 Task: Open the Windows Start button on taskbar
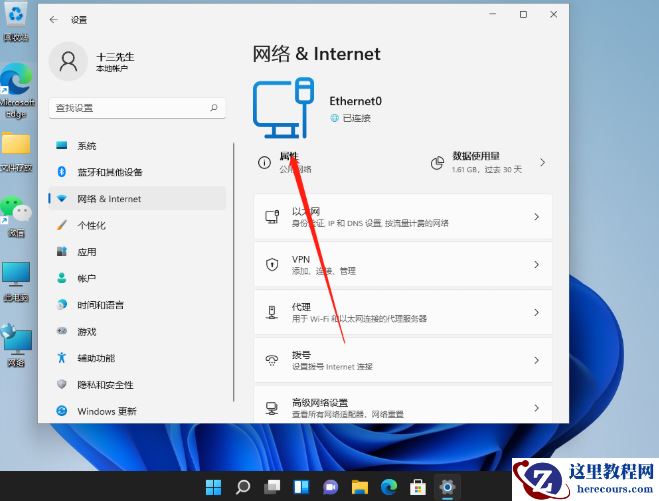214,487
